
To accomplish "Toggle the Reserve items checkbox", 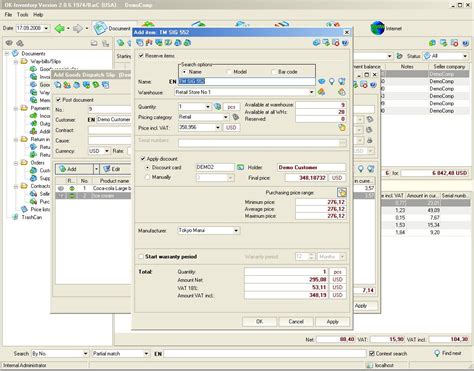I will 141,56.
